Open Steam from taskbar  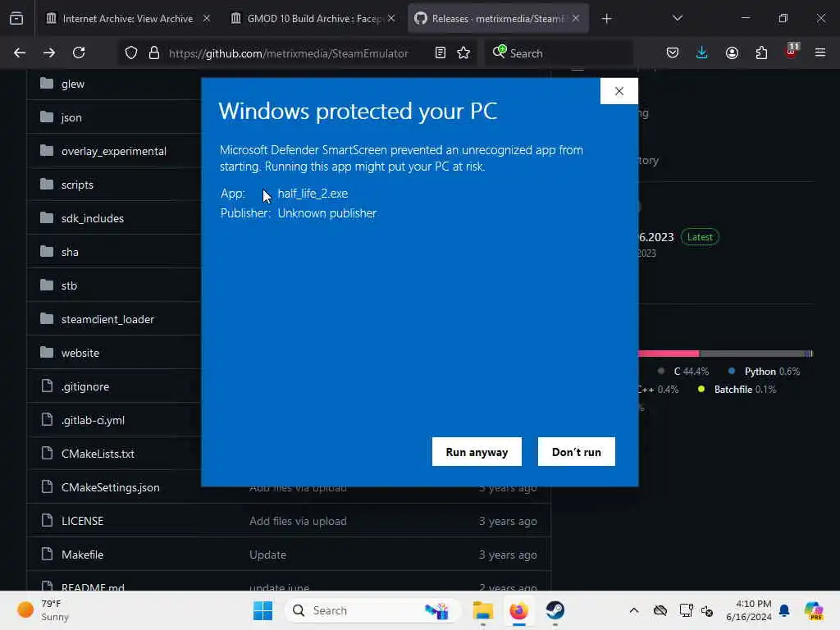tap(555, 610)
